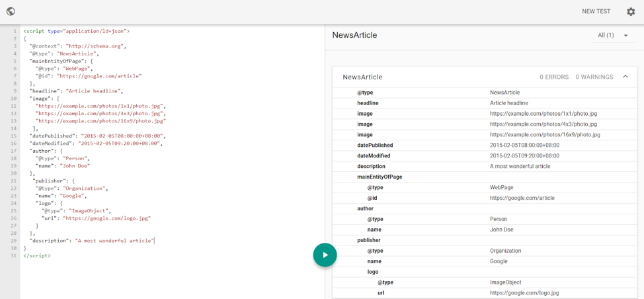The height and width of the screenshot is (299, 644).
Task: Click the author row in results
Action: click(x=485, y=208)
